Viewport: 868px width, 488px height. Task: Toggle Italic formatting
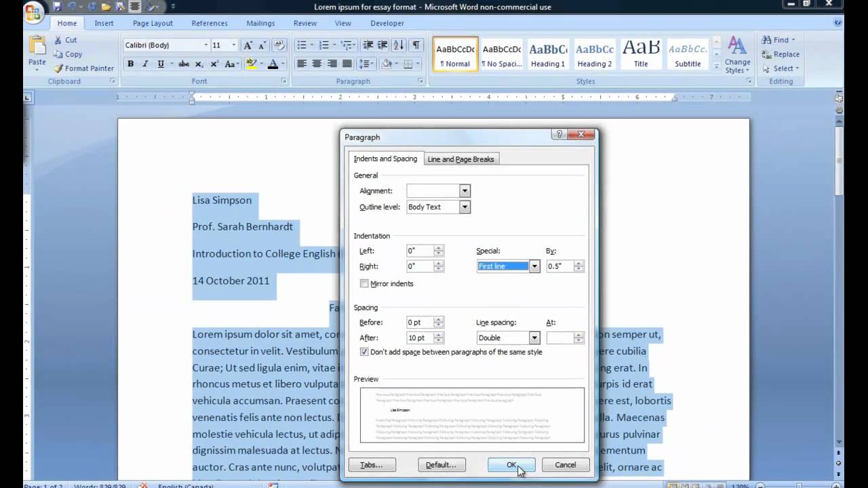tap(145, 64)
